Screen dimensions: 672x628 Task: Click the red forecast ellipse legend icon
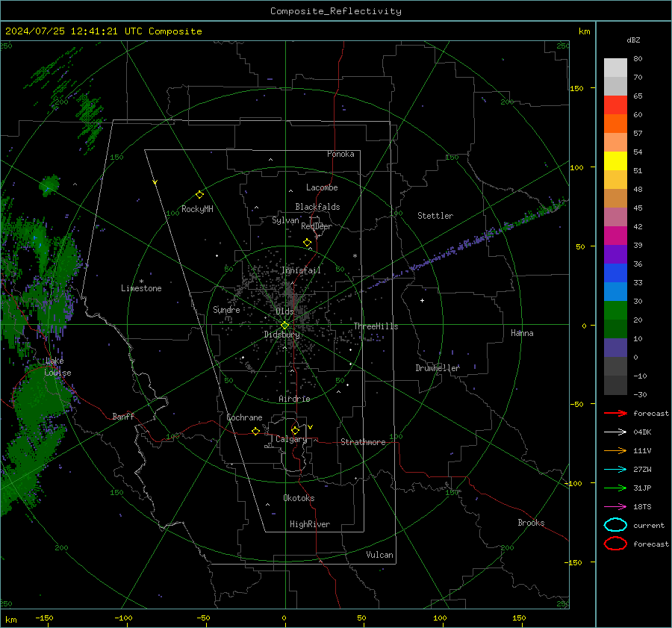click(615, 544)
